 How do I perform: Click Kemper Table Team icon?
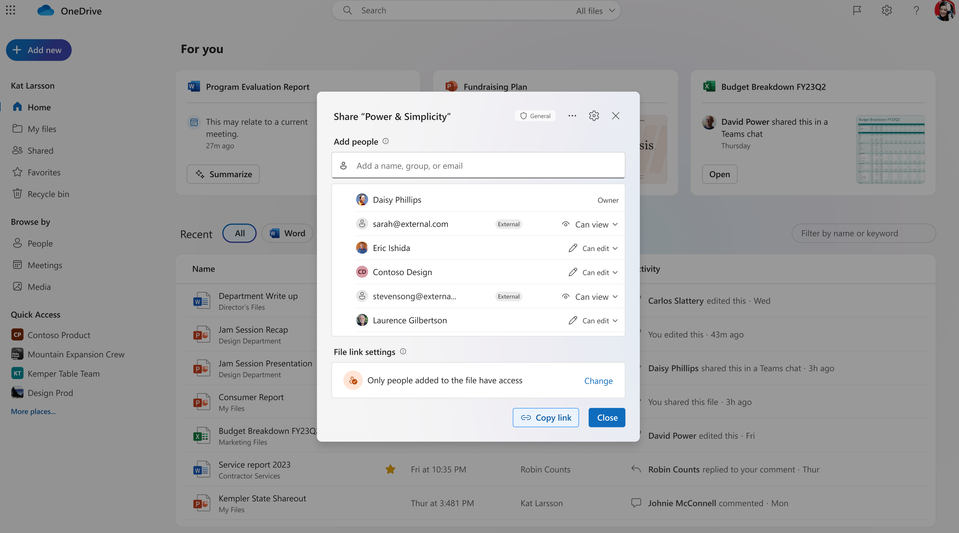(17, 373)
